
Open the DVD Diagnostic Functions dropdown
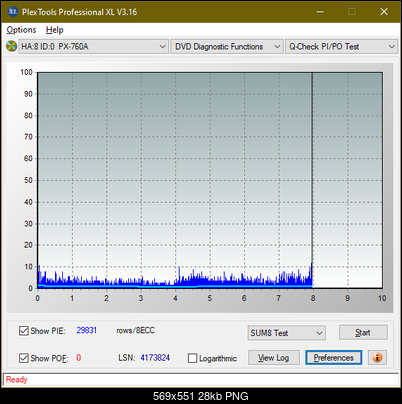[227, 47]
